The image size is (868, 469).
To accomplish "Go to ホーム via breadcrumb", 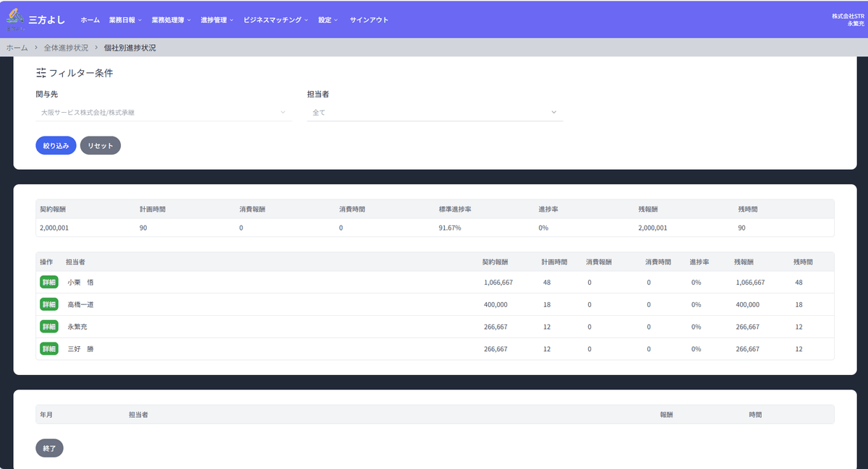I will point(17,48).
